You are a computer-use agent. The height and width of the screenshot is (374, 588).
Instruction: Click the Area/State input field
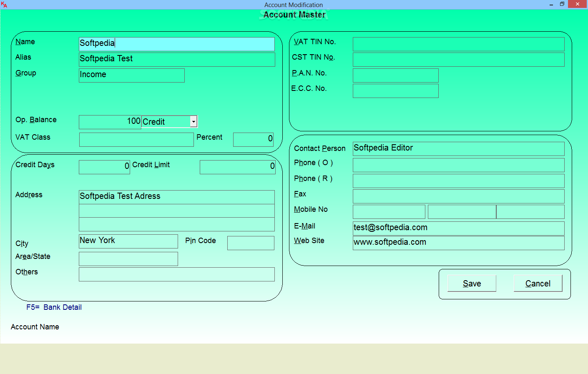128,259
